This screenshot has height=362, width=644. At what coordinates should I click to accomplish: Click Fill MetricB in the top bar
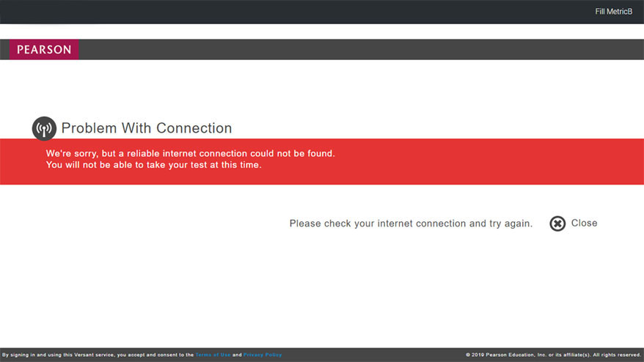click(x=613, y=12)
